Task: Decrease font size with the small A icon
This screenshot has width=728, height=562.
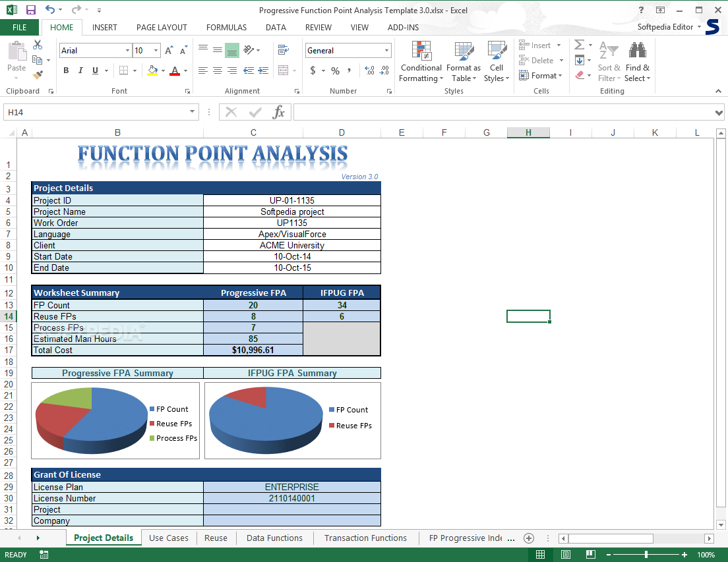Action: point(183,50)
